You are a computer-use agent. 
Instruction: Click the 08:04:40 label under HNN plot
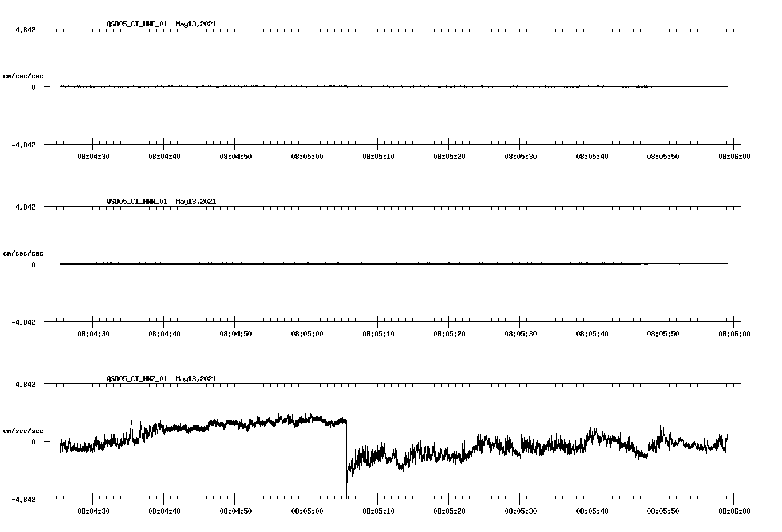[x=164, y=333]
